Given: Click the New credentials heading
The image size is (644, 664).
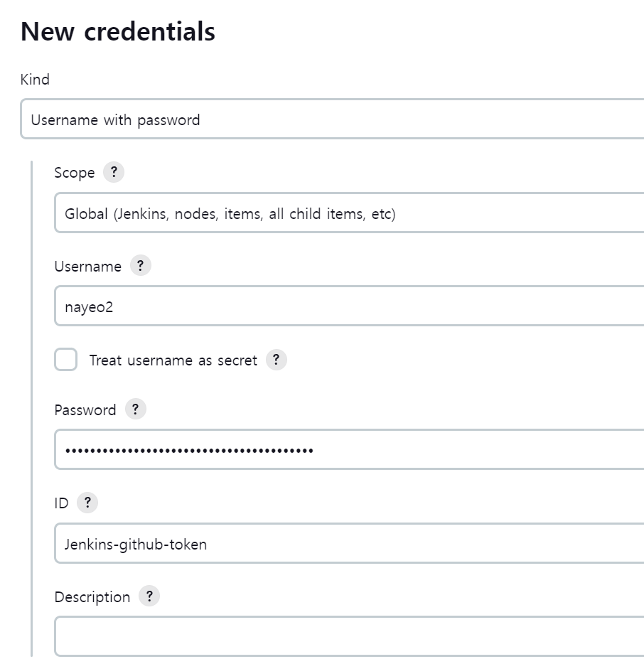Looking at the screenshot, I should tap(118, 32).
